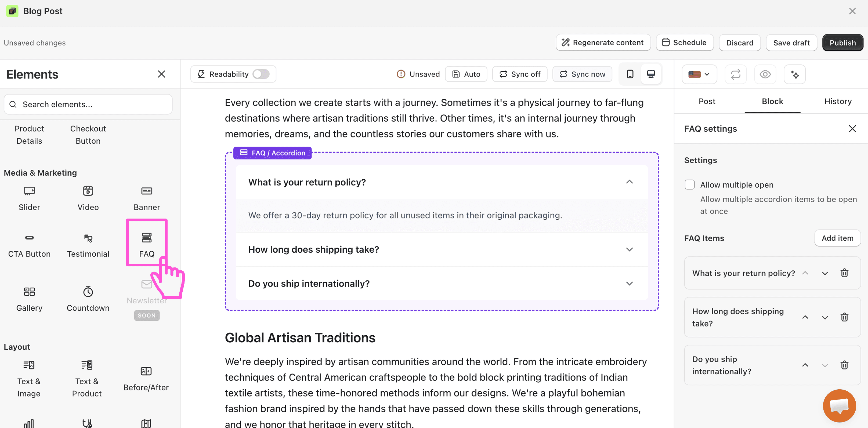The width and height of the screenshot is (868, 428).
Task: Discard the unsaved changes
Action: (x=740, y=43)
